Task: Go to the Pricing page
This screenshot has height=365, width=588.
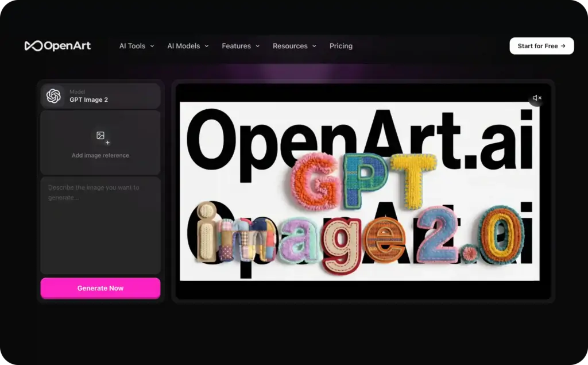Action: click(x=341, y=46)
